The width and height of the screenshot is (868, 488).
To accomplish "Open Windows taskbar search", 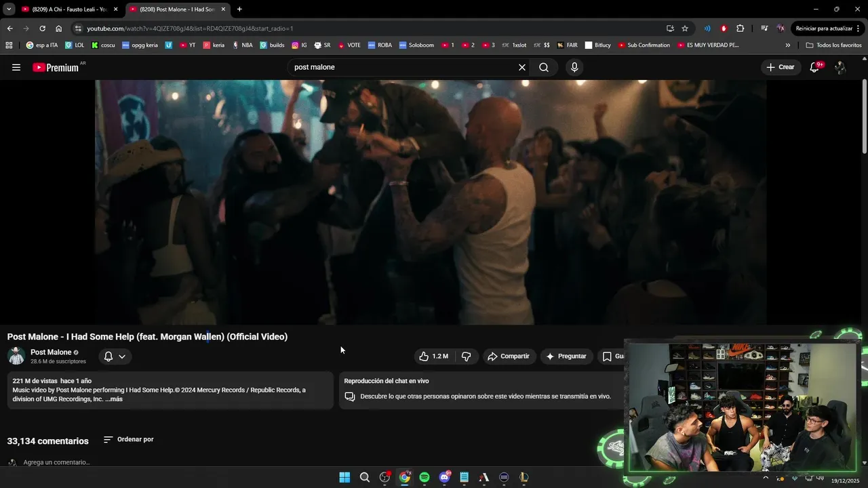I will (365, 477).
